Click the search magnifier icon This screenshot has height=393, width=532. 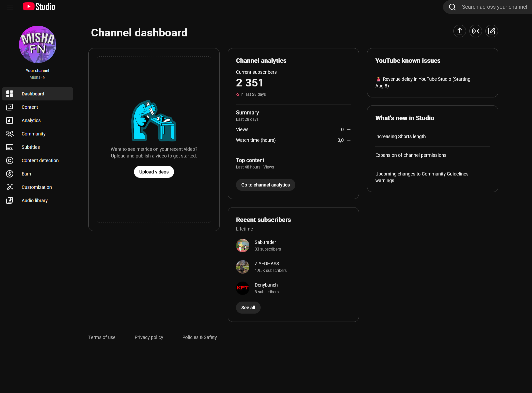[452, 7]
